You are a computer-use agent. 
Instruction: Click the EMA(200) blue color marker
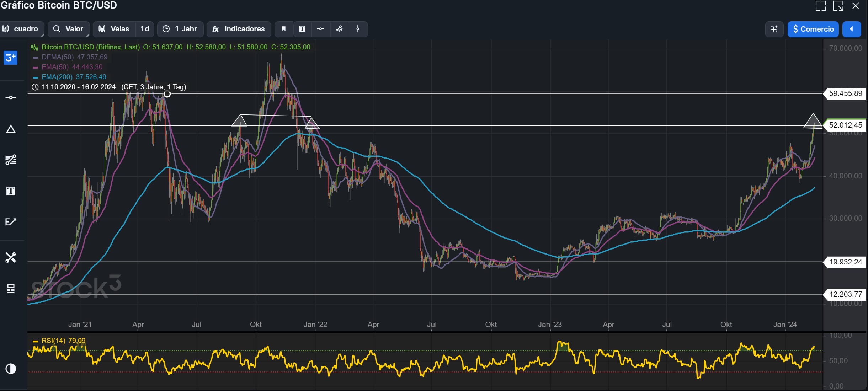point(35,77)
